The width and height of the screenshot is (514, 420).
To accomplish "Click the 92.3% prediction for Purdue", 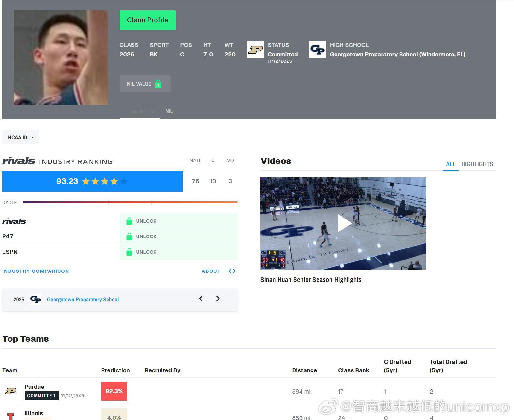I will point(114,391).
